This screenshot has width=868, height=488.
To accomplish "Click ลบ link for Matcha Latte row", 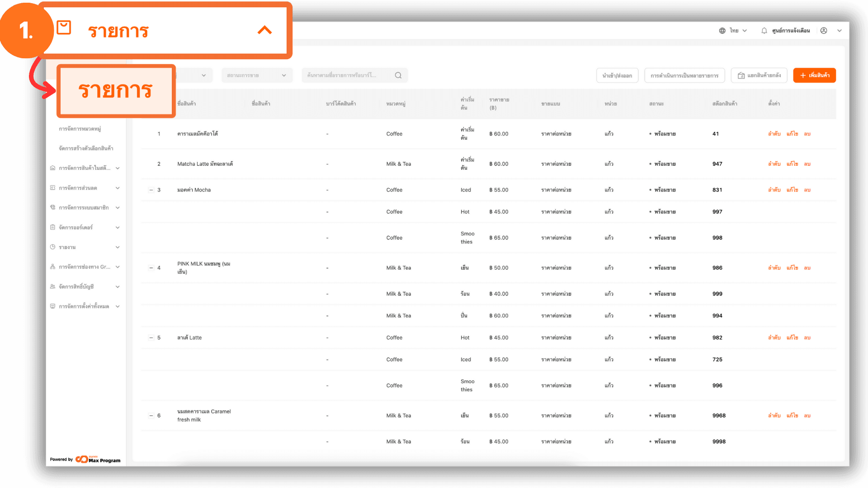I will [807, 164].
